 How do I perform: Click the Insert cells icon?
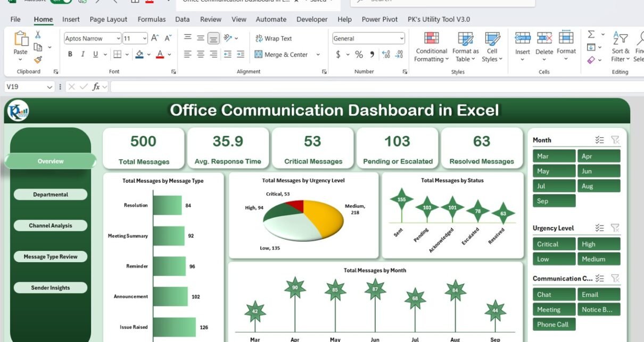[523, 39]
